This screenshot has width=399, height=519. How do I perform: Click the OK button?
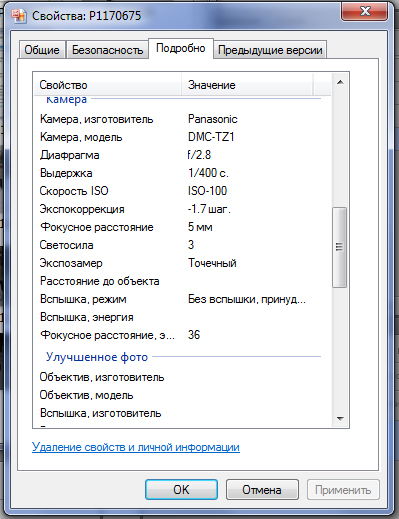(x=181, y=490)
